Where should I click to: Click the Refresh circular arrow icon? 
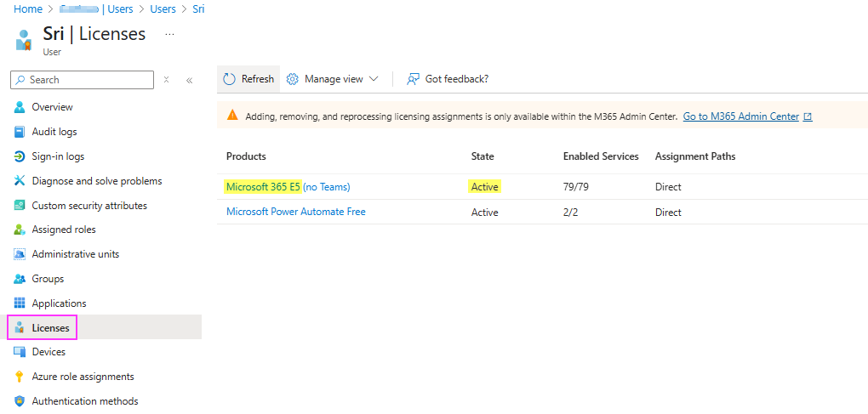[229, 79]
